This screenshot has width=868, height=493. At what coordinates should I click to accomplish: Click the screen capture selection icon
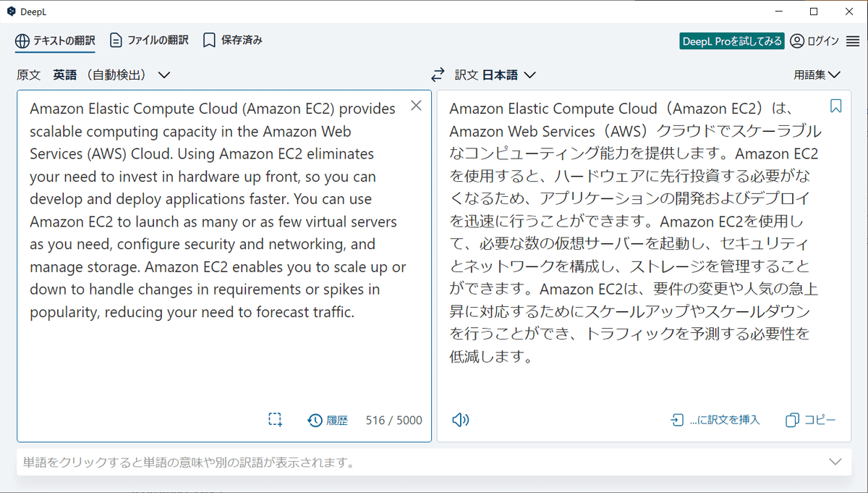point(275,420)
